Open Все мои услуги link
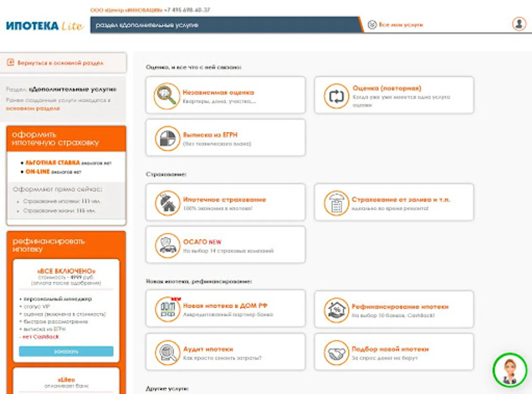 coord(401,25)
